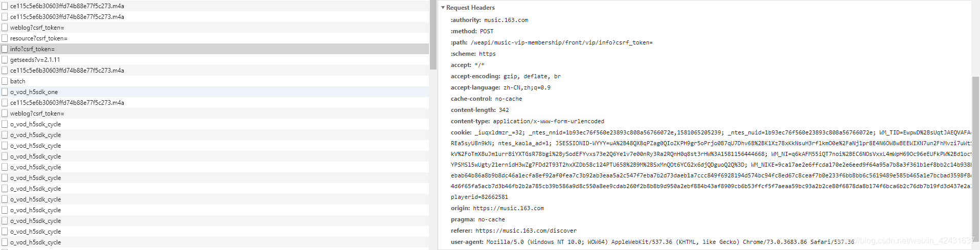Click the accept-encoding: header name label
This screenshot has width=980, height=250.
[x=475, y=76]
